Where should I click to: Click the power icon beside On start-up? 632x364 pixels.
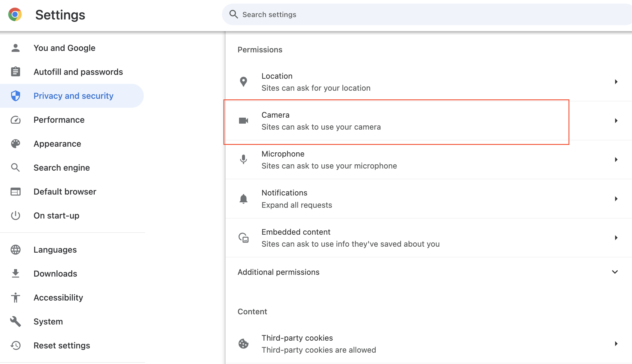tap(16, 216)
